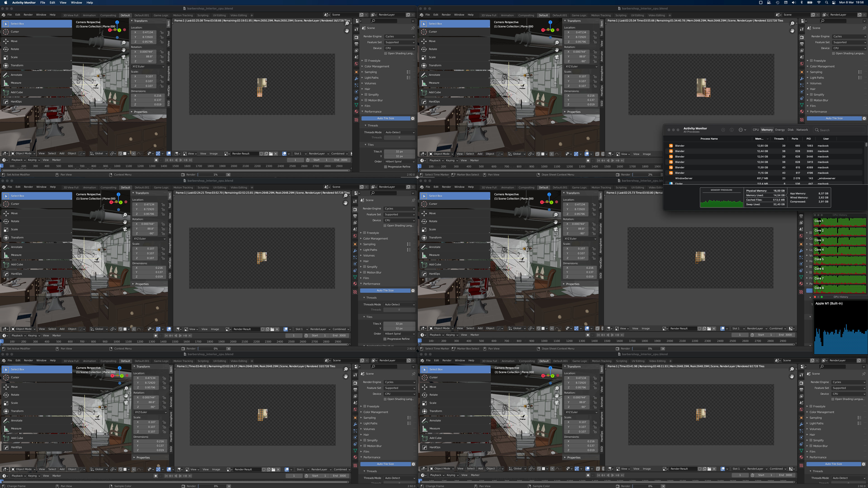Enable Progressive Refine in top-left Blender window
868x488 pixels.
[x=385, y=167]
